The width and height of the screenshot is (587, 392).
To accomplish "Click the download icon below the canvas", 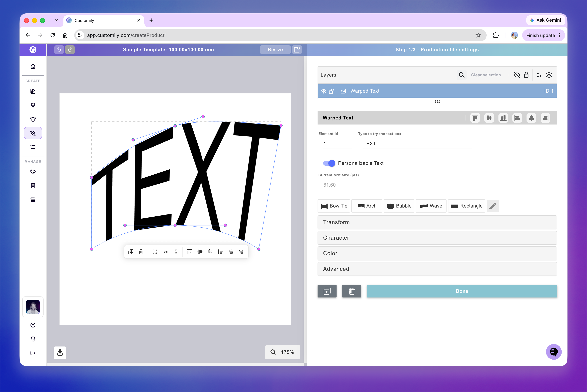I will click(60, 352).
